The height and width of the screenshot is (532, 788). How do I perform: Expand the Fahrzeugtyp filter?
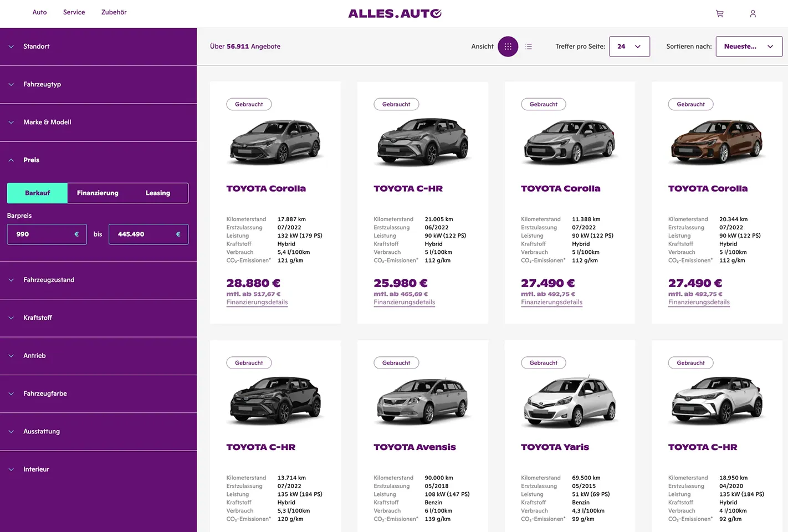coord(98,84)
